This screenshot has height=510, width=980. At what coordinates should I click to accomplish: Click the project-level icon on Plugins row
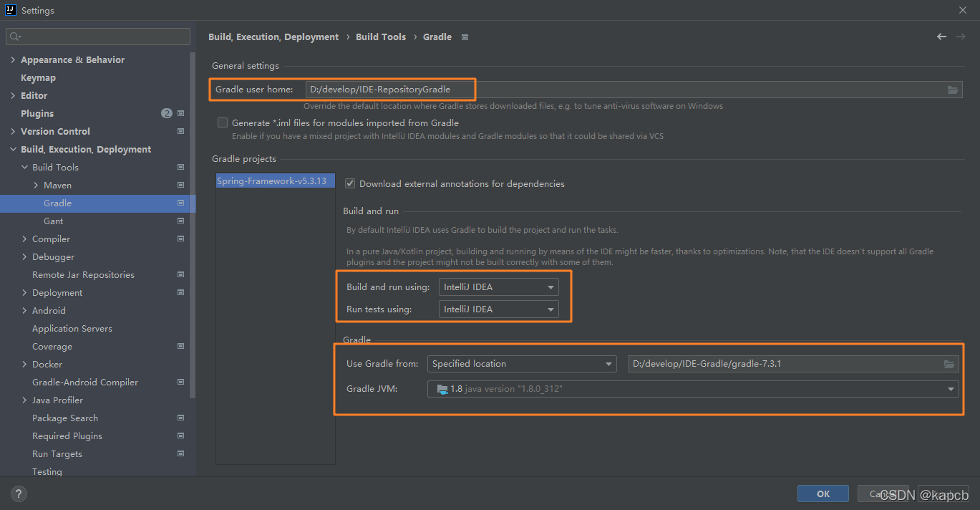[180, 113]
